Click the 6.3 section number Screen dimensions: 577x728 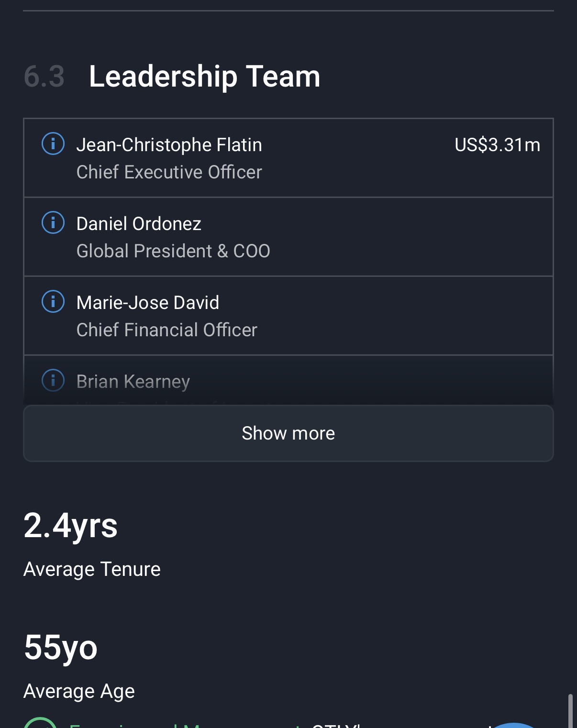tap(44, 77)
